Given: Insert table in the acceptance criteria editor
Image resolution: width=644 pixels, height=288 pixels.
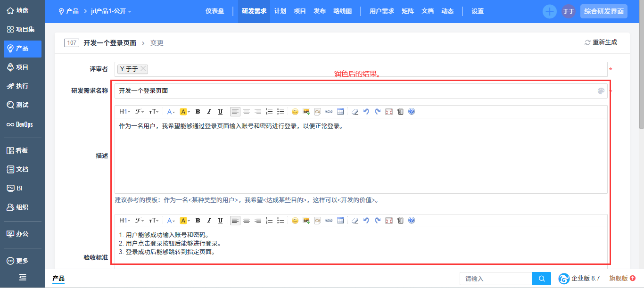Looking at the screenshot, I should pos(340,221).
